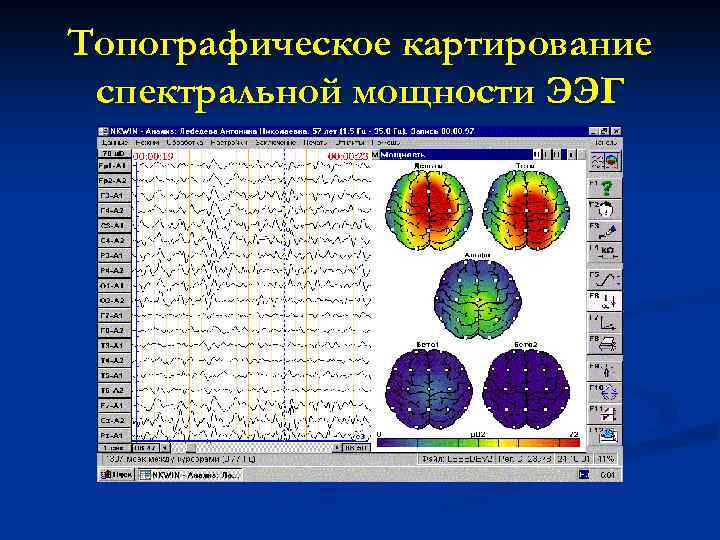Open the Данные menu

(115, 143)
